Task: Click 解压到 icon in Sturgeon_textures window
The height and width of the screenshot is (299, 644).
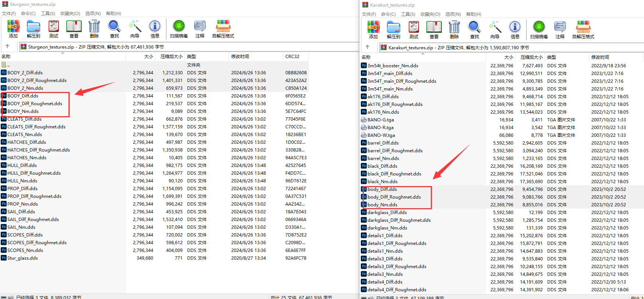Action: coord(34,29)
